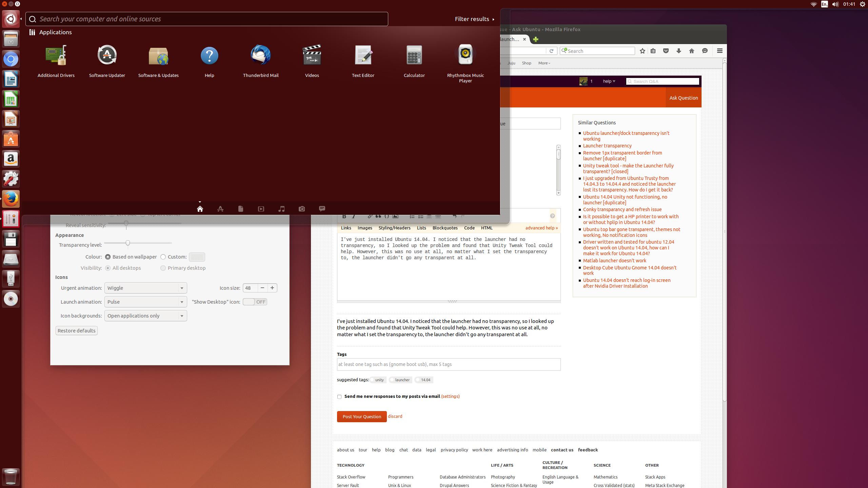This screenshot has height=488, width=868.
Task: Click Post Your Question button
Action: [362, 417]
